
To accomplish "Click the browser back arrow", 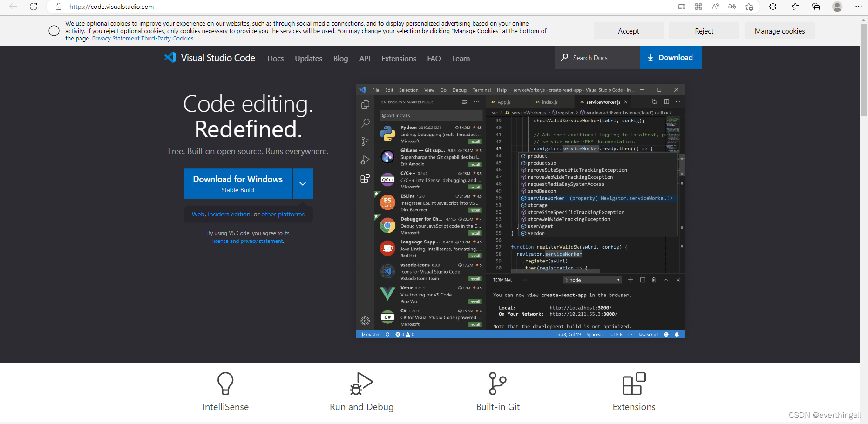I will click(x=13, y=7).
